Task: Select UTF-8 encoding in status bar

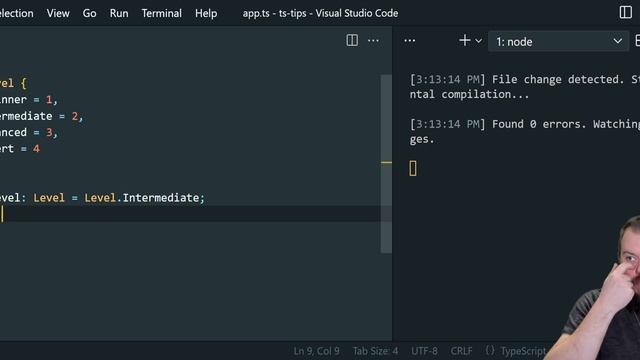Action: point(424,351)
